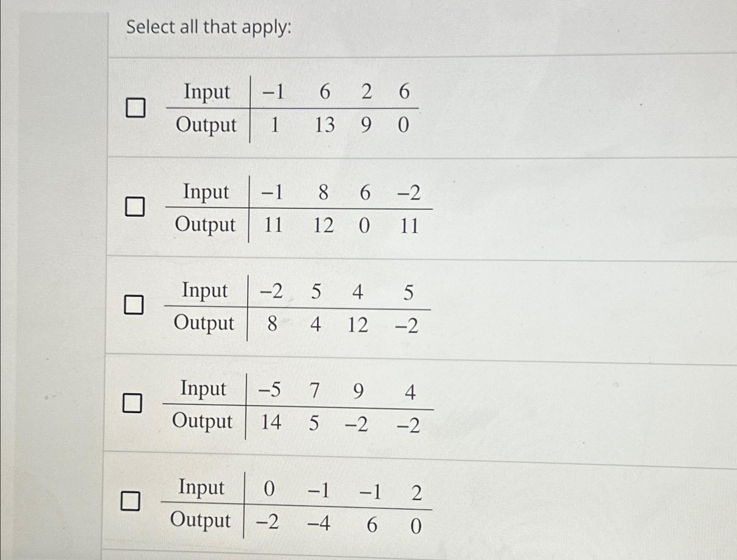Click the value 12 in the third table
The width and height of the screenshot is (737, 560).
click(x=359, y=324)
